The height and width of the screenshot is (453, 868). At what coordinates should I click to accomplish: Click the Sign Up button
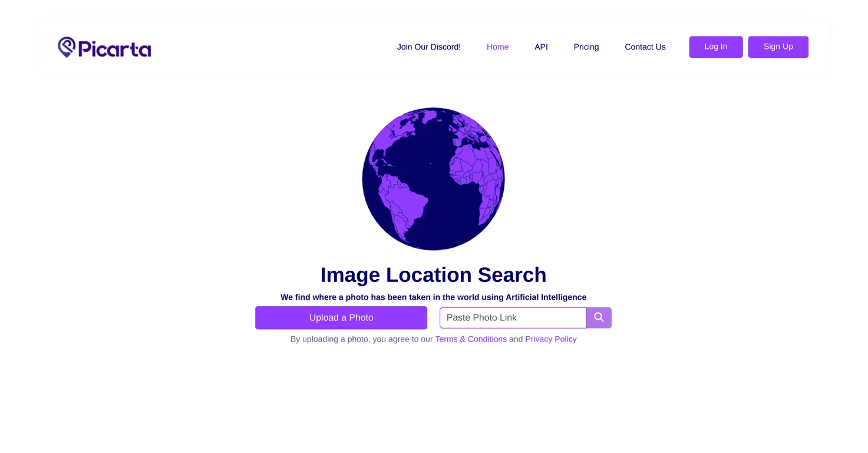pos(778,47)
